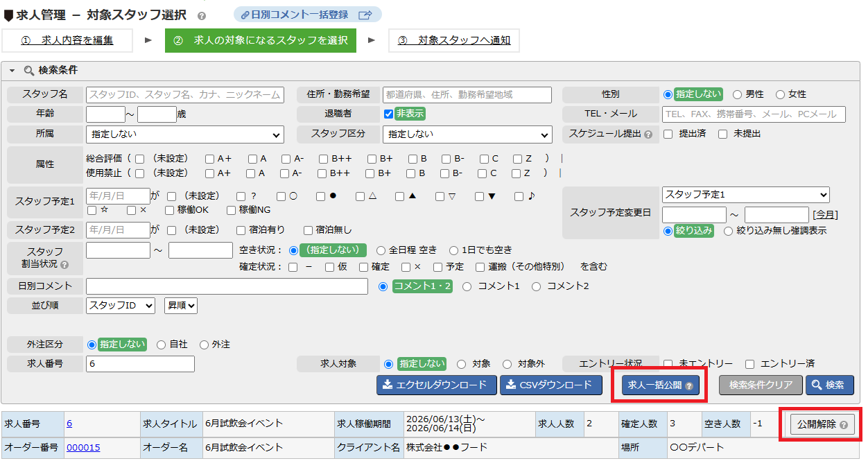Click 〇〇デパート 場所 text
This screenshot has width=868, height=461.
pyautogui.click(x=696, y=448)
